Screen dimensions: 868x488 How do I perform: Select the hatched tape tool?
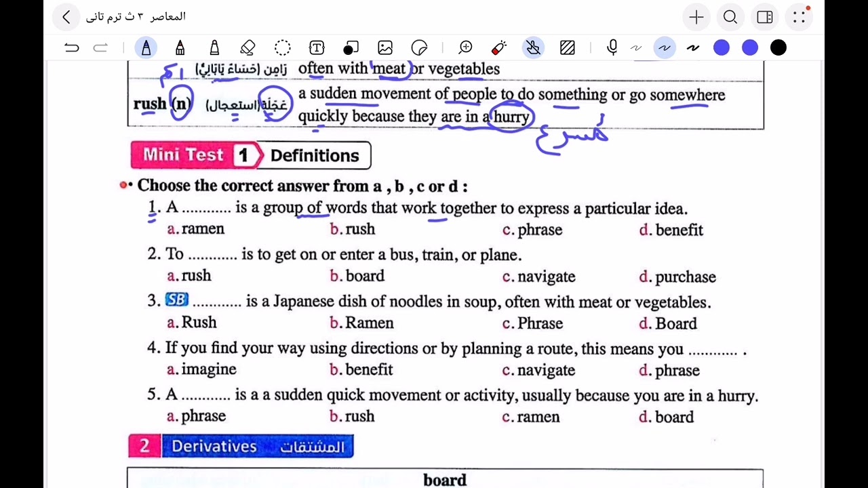click(568, 47)
